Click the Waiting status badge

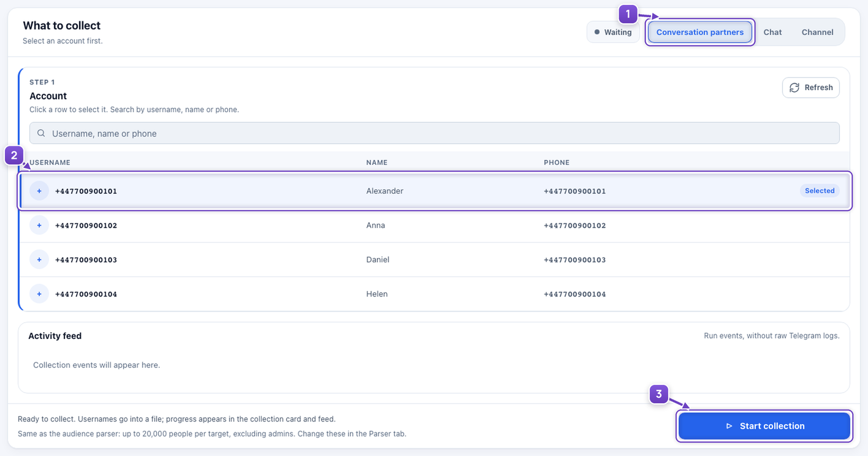613,32
